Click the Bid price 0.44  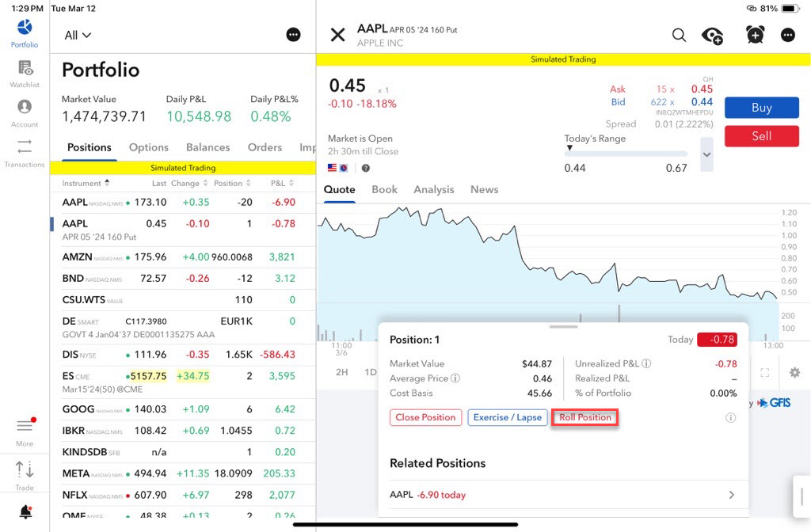pos(702,102)
